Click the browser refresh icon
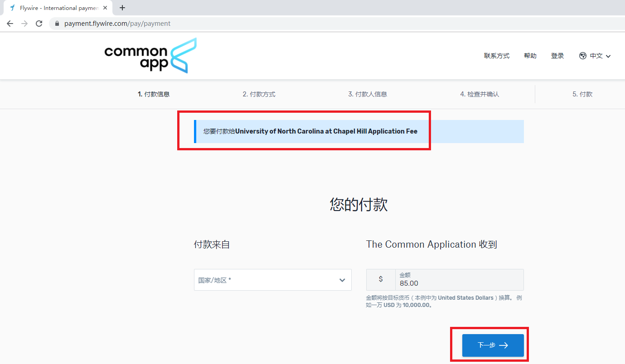The height and width of the screenshot is (364, 625). pyautogui.click(x=39, y=23)
